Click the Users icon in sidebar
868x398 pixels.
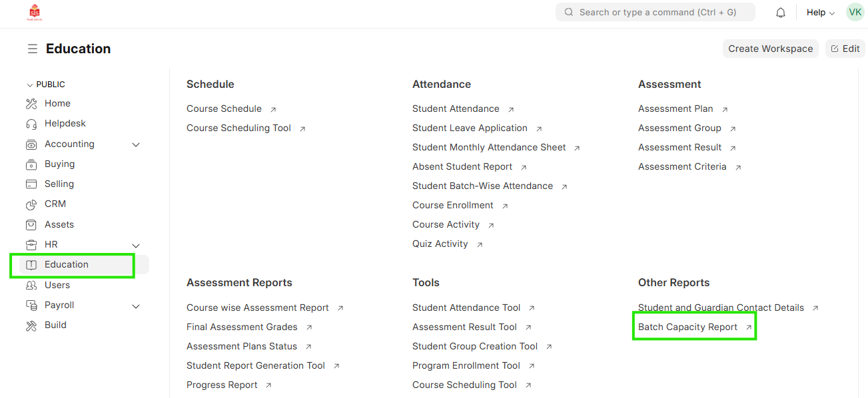(31, 286)
